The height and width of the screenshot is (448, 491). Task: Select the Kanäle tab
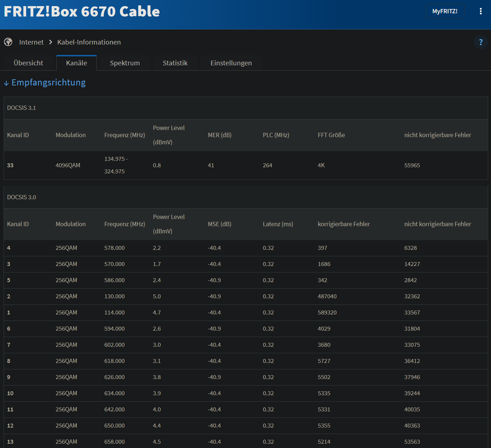click(76, 63)
